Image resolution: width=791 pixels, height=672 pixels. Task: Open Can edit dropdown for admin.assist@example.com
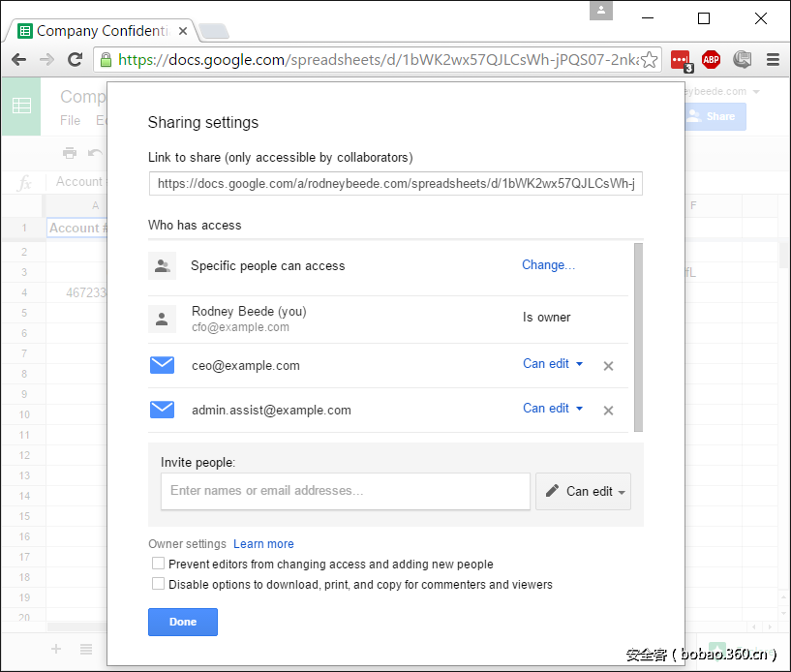pyautogui.click(x=553, y=409)
